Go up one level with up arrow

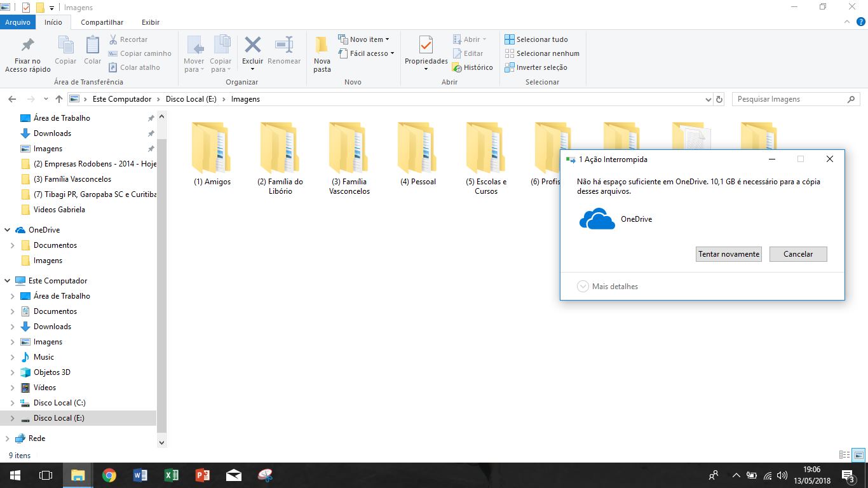(x=59, y=99)
